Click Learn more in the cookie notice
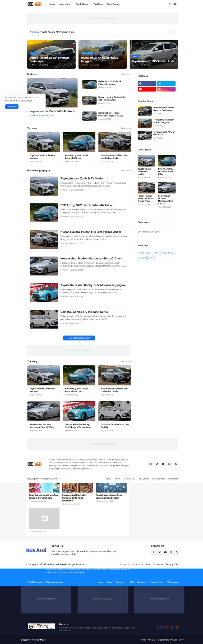The height and width of the screenshot is (644, 203). click(x=26, y=101)
